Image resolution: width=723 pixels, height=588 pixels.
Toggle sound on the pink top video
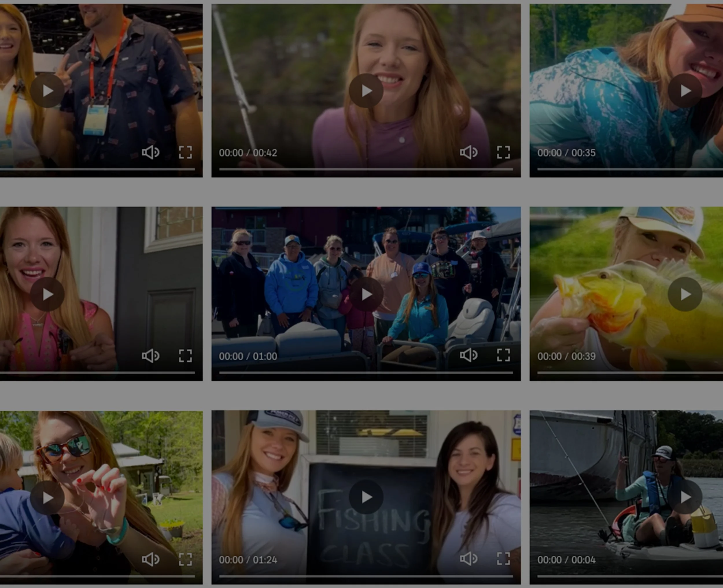pos(150,356)
